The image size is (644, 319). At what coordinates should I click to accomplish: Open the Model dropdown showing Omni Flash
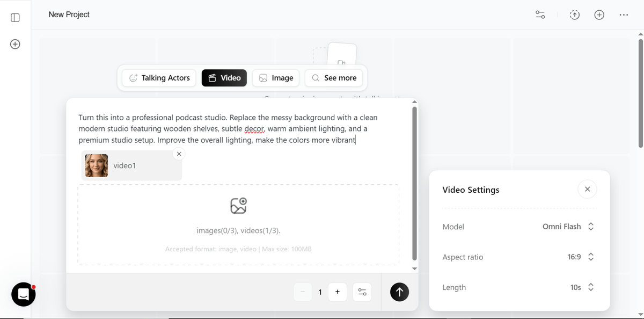[x=568, y=227]
